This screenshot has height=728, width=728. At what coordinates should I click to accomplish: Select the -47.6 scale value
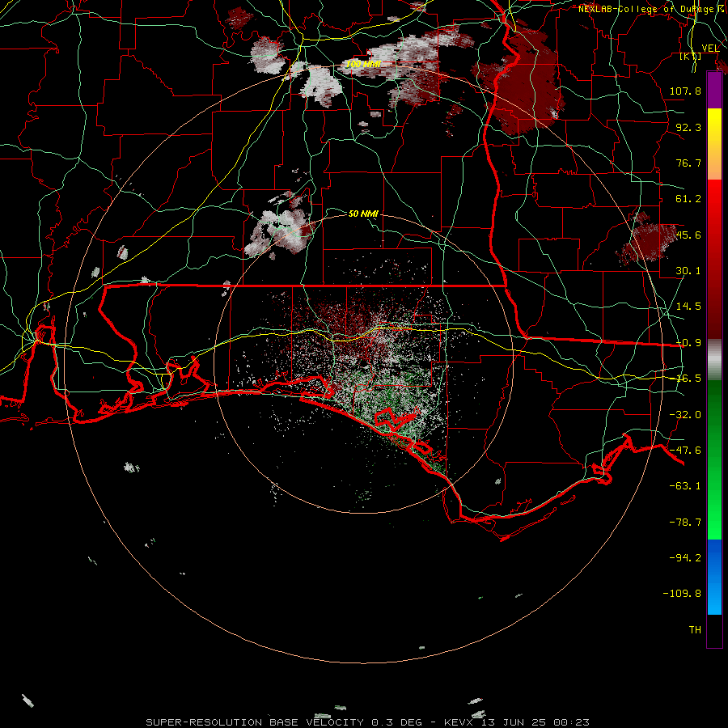click(685, 451)
